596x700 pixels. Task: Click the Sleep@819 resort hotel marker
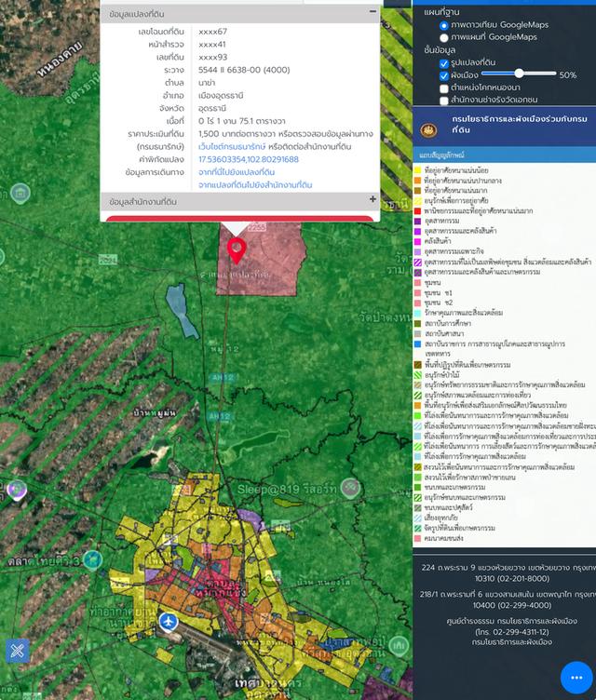[351, 487]
